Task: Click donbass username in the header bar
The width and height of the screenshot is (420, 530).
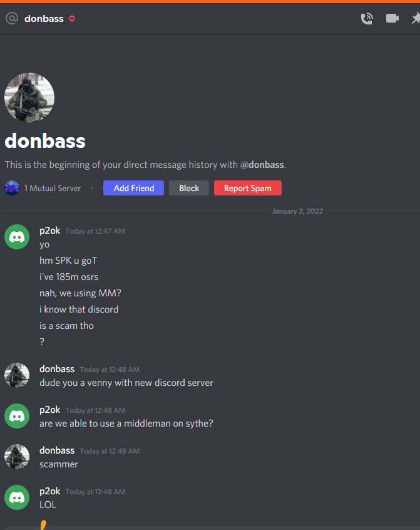Action: coord(44,19)
